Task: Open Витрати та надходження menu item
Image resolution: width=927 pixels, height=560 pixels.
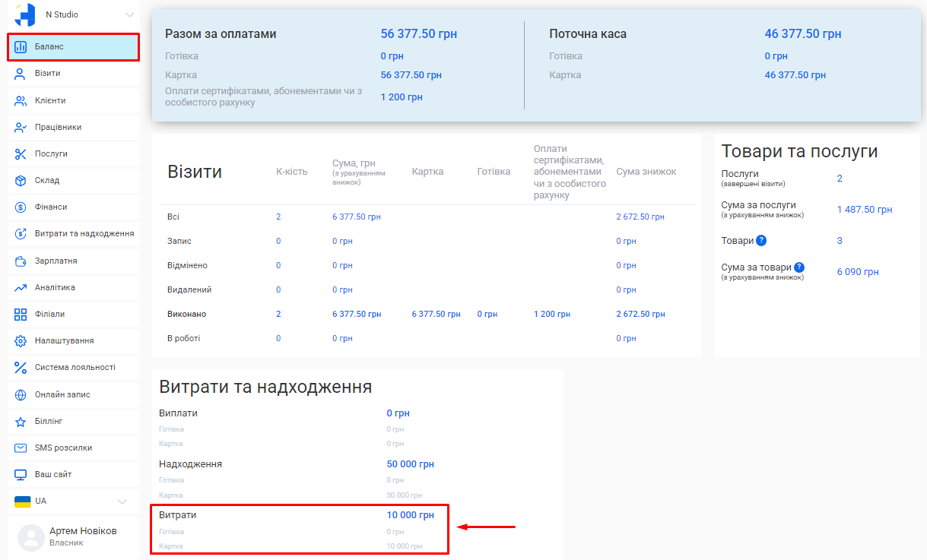Action: coord(76,233)
